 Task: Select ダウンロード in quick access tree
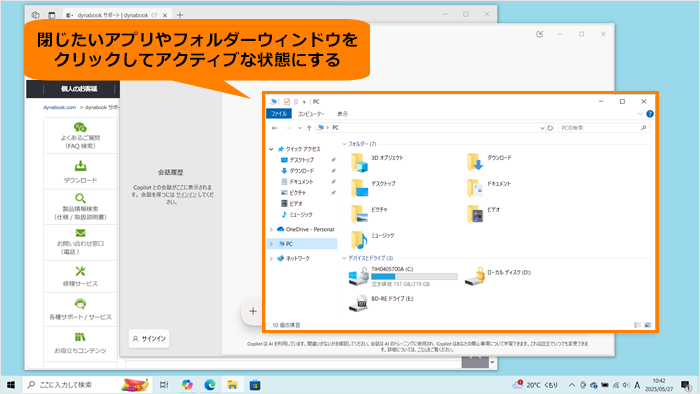pyautogui.click(x=297, y=171)
